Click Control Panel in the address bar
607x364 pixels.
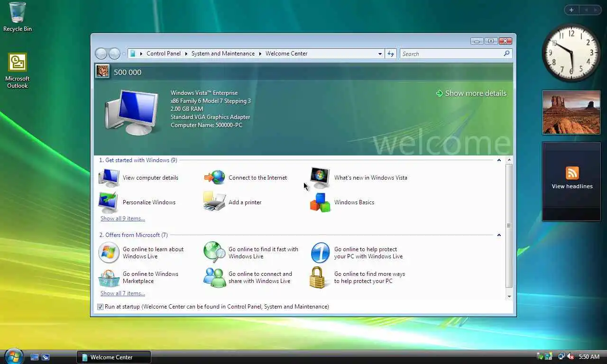pos(164,54)
